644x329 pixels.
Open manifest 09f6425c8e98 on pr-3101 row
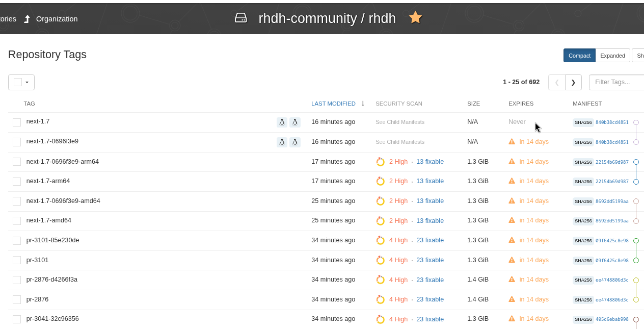click(612, 261)
